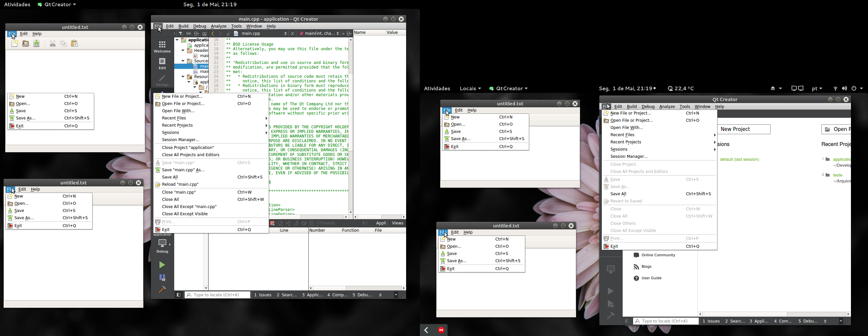This screenshot has width=868, height=336.
Task: Click the Cut scissors icon in untitled.txt toolbar
Action: tap(52, 43)
